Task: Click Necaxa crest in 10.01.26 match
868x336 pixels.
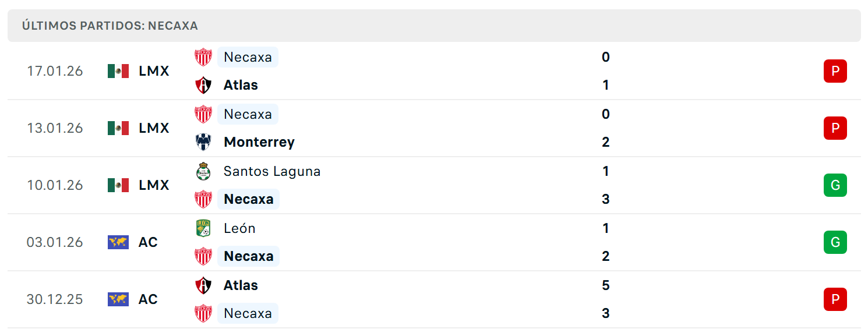Action: point(203,199)
